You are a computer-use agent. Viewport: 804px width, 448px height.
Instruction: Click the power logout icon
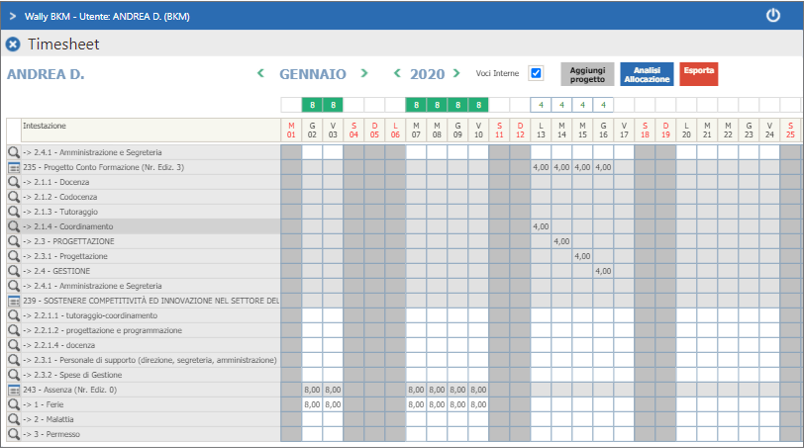pos(772,16)
